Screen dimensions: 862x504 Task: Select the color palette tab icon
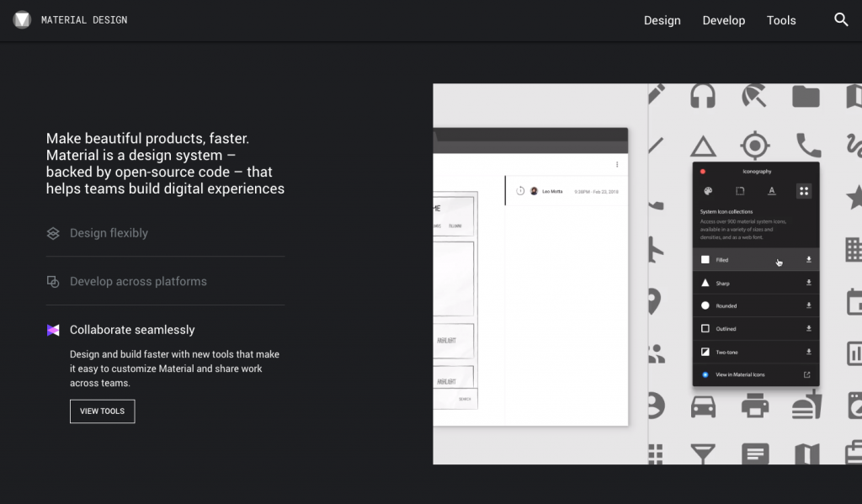(x=708, y=191)
